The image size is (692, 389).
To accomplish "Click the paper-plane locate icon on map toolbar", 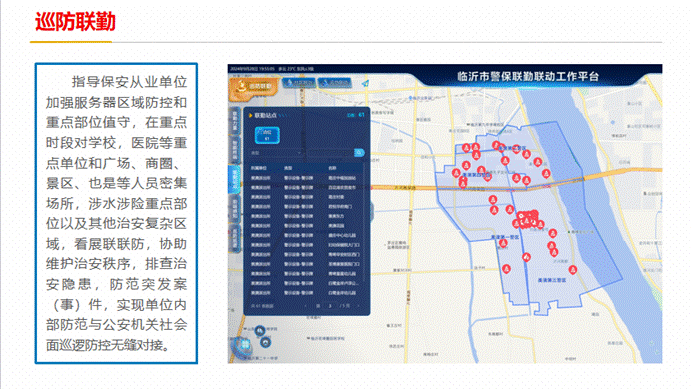I will (x=365, y=83).
